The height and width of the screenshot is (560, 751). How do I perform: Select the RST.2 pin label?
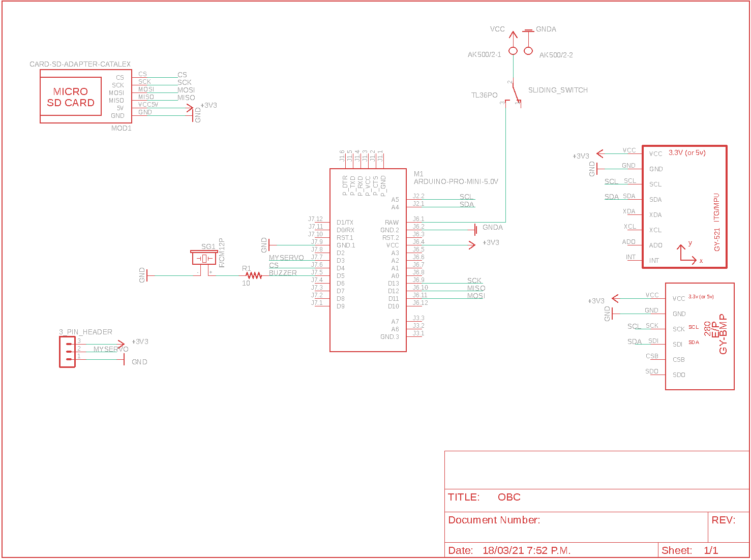coord(390,237)
